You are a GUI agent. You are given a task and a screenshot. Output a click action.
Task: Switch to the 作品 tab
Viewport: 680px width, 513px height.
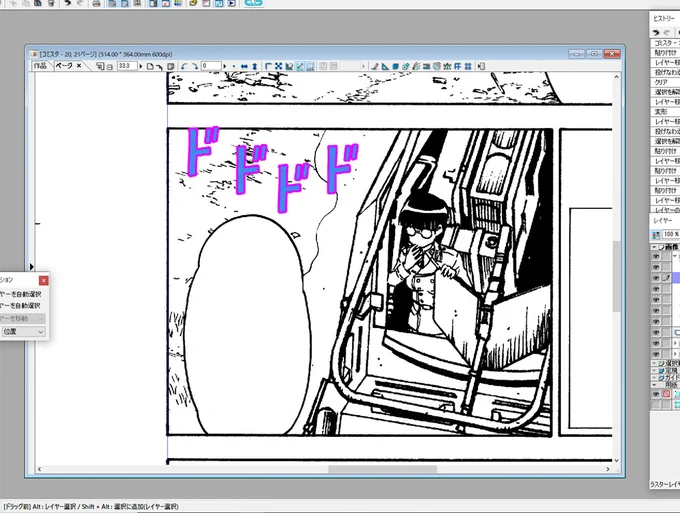40,66
